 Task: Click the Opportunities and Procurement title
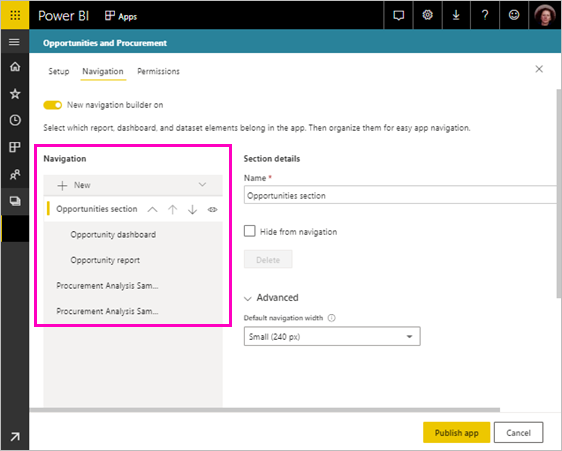pyautogui.click(x=105, y=43)
